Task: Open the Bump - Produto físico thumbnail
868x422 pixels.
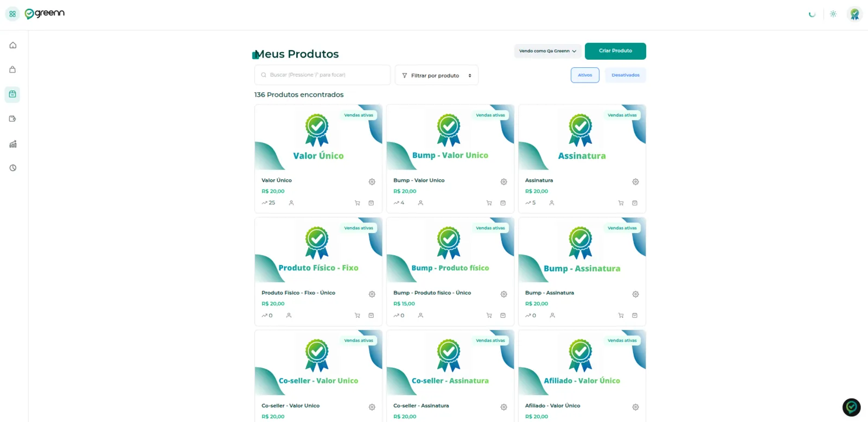Action: 450,250
